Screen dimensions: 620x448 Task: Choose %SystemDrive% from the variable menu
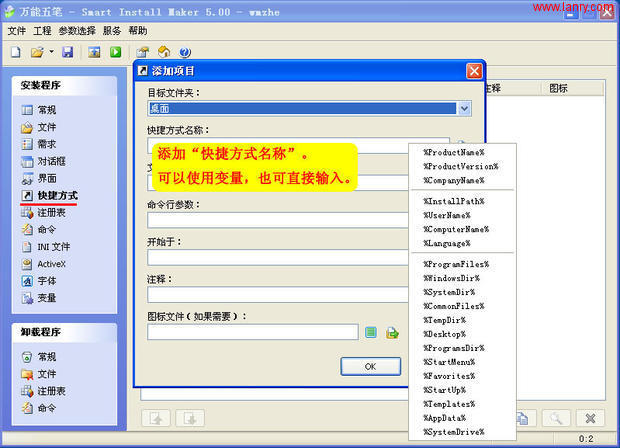[x=454, y=432]
